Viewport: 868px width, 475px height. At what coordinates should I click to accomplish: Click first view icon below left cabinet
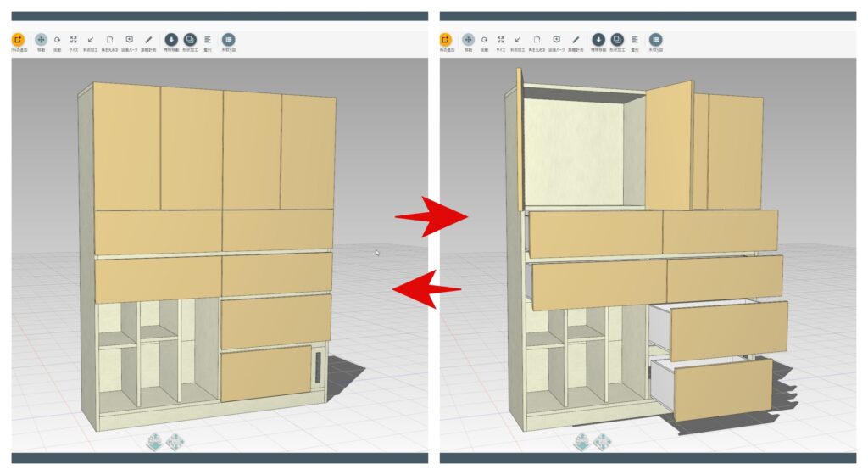pos(155,441)
